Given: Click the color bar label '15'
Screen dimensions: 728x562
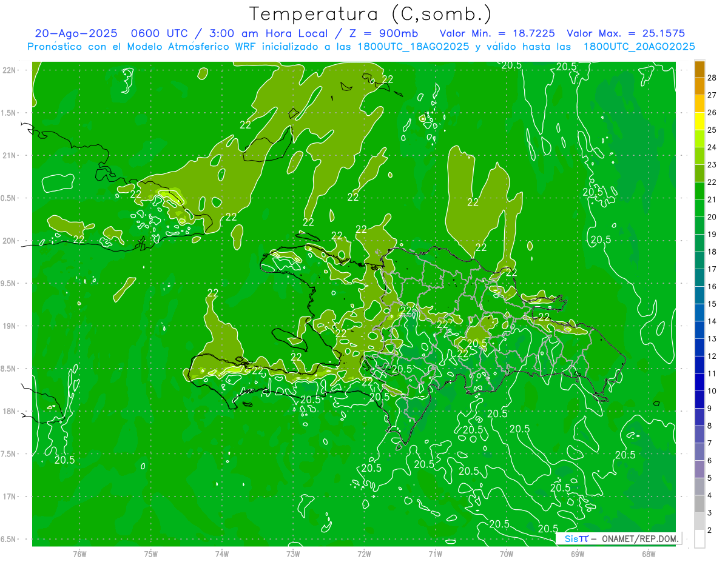Looking at the screenshot, I should point(713,304).
